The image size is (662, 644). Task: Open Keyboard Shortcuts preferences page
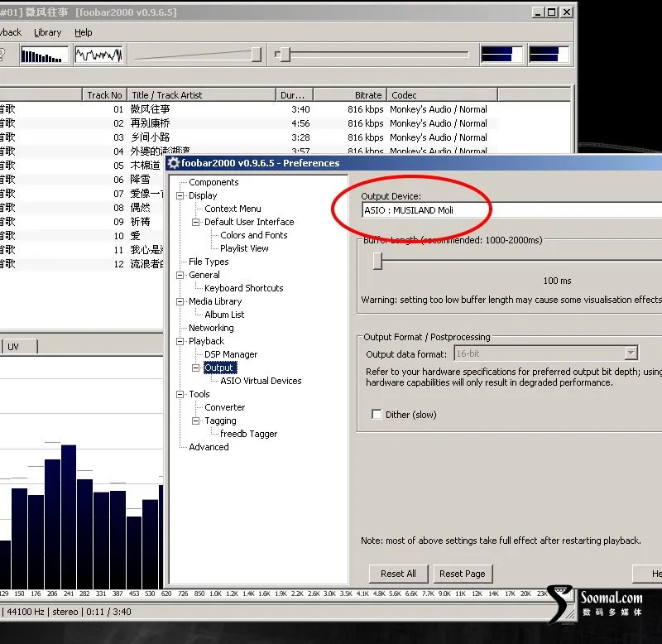[243, 288]
